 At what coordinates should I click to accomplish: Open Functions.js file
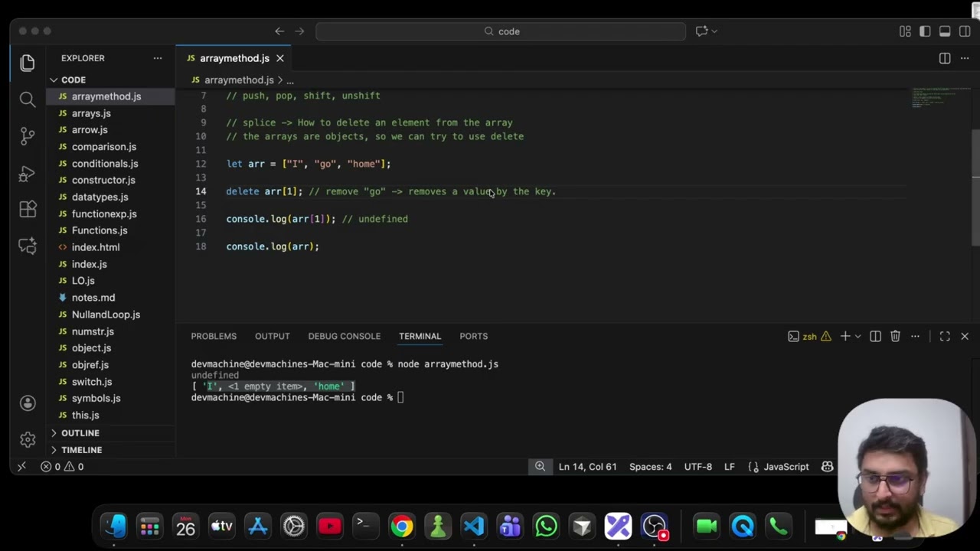[100, 230]
